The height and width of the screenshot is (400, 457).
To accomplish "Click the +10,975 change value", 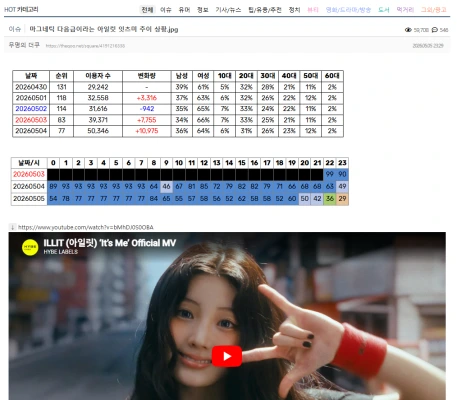I will pos(147,131).
